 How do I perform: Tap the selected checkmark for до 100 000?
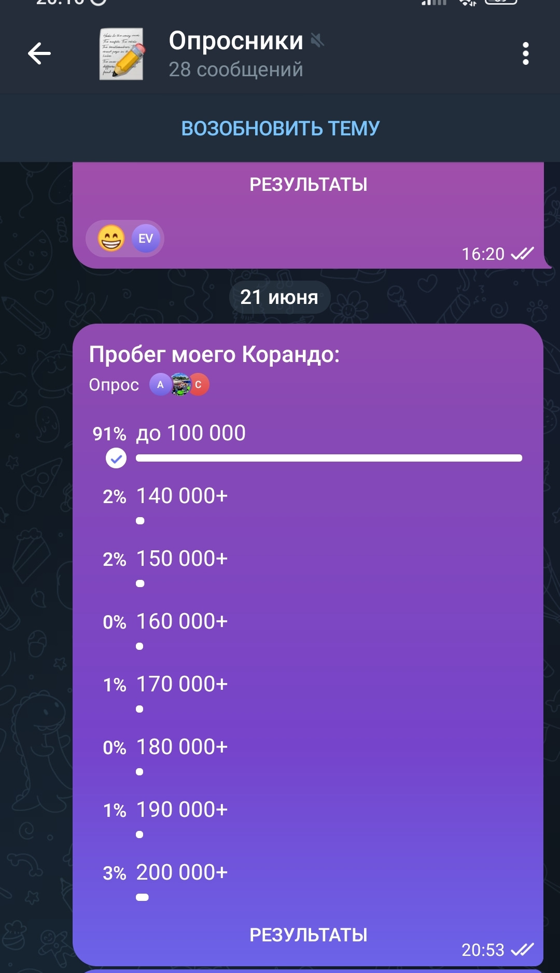pyautogui.click(x=116, y=458)
